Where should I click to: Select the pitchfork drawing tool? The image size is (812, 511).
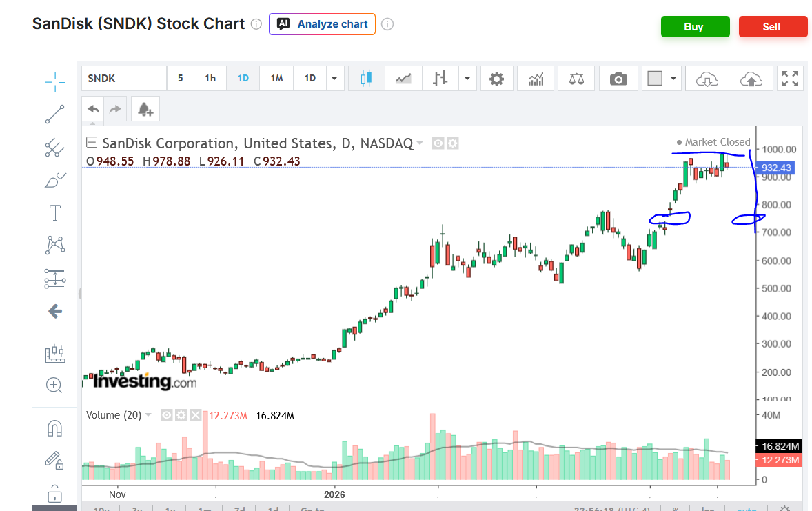(55, 148)
